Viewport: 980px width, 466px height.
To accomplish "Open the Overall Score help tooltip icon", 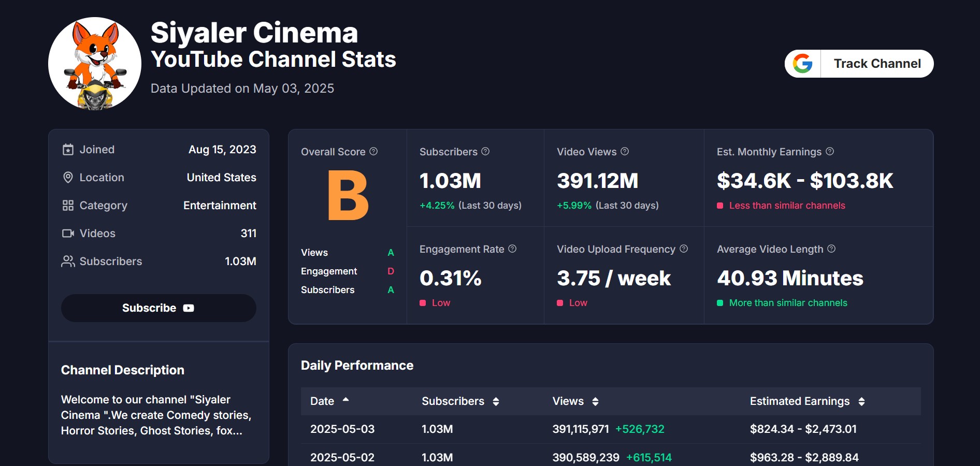I will 373,151.
